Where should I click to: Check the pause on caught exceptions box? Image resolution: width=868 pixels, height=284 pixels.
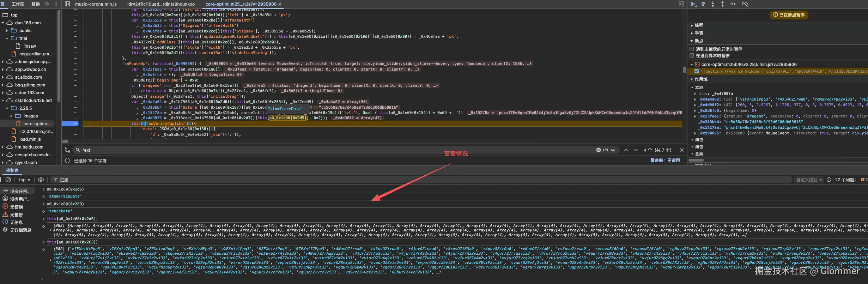[x=692, y=56]
